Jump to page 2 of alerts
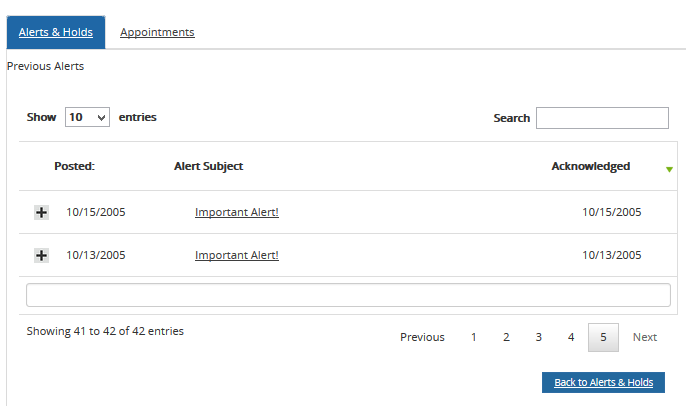 [507, 337]
